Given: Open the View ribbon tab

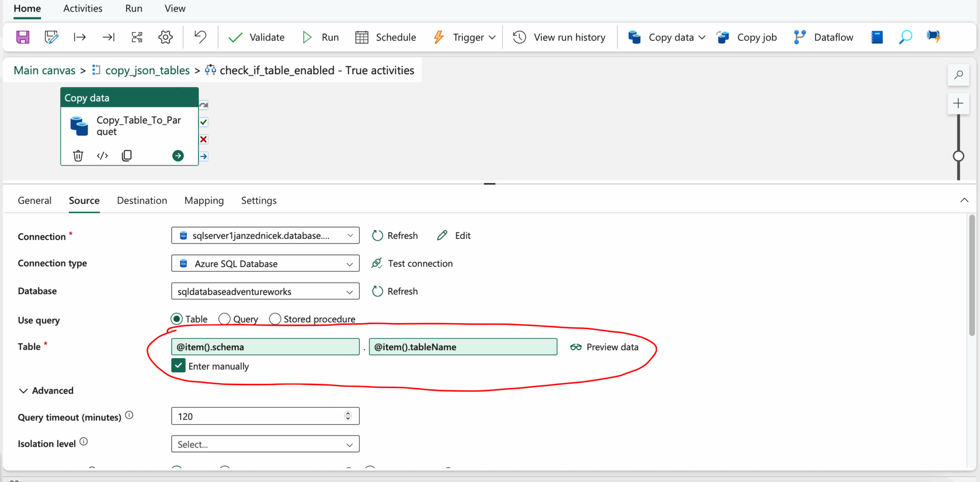Looking at the screenshot, I should [x=175, y=9].
